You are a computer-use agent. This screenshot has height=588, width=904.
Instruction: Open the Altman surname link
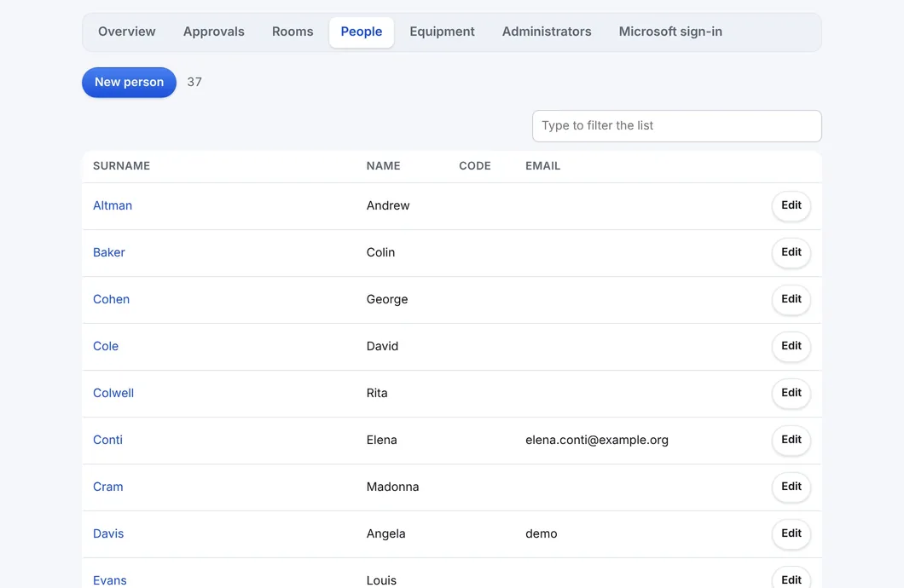tap(113, 205)
